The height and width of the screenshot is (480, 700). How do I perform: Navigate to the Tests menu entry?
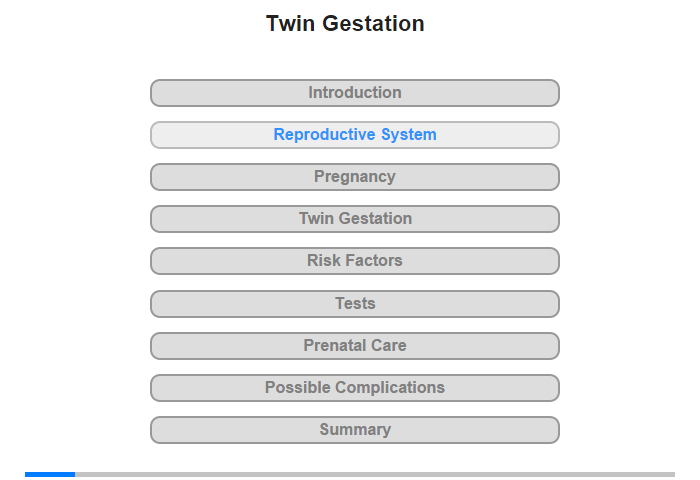pyautogui.click(x=354, y=304)
